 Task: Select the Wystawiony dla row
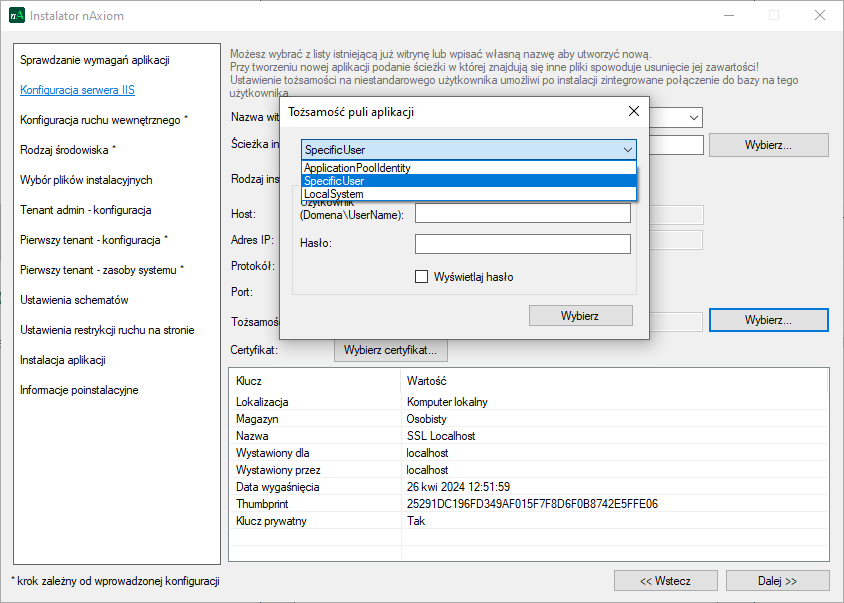[x=529, y=453]
